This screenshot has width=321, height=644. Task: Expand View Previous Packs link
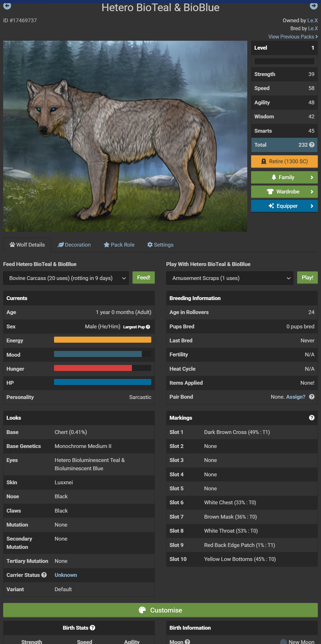pos(293,37)
